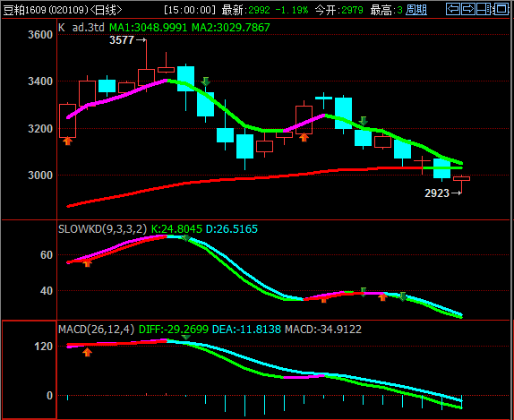The height and width of the screenshot is (420, 514).
Task: Click the MA1:3048.9991 indicator label
Action: (x=148, y=28)
